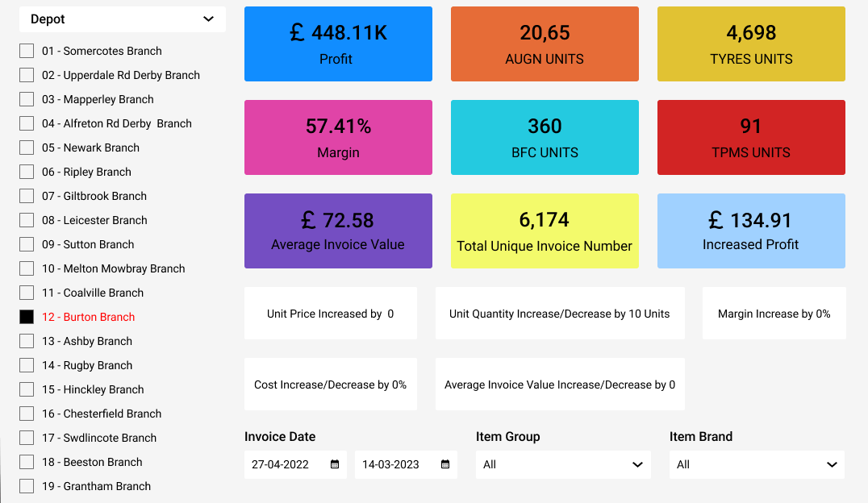Screen dimensions: 868x503
Task: Click the Unit Price Increased card
Action: point(330,313)
